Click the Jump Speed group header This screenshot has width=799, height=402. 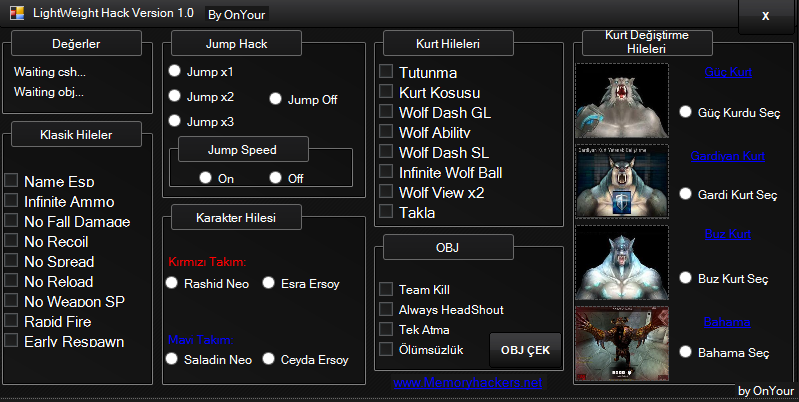point(243,150)
